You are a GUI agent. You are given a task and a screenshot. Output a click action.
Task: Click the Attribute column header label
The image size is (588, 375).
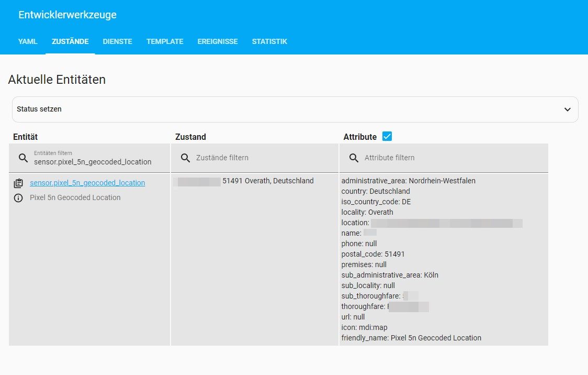[x=360, y=137]
